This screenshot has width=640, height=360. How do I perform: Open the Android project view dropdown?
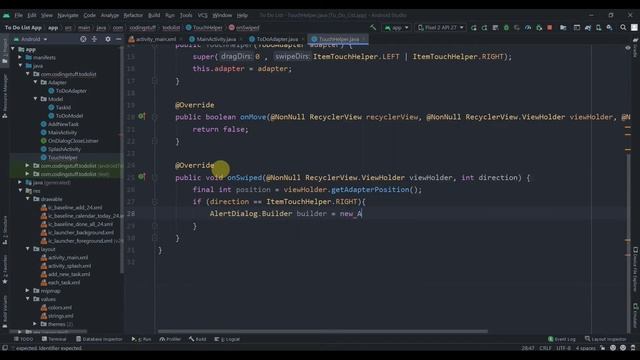coord(31,39)
